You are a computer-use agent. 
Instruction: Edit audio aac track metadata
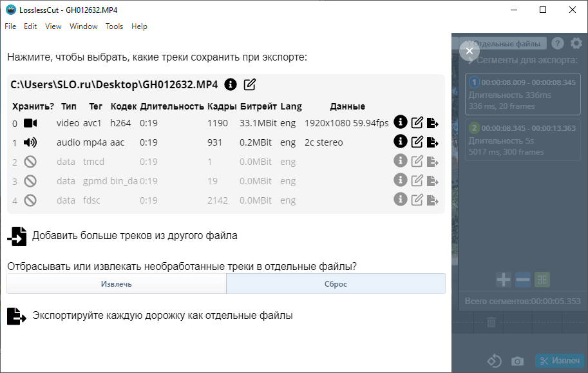(x=417, y=142)
